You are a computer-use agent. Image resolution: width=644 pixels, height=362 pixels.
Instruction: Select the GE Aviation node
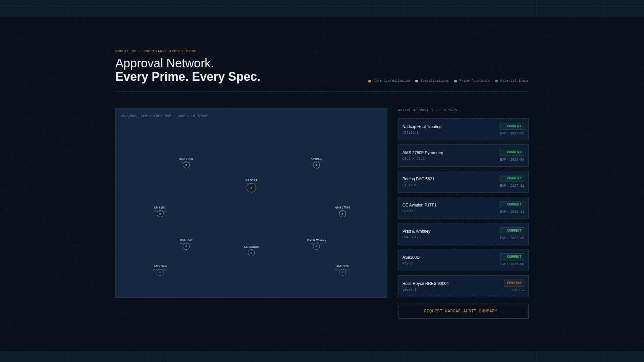coord(251,253)
